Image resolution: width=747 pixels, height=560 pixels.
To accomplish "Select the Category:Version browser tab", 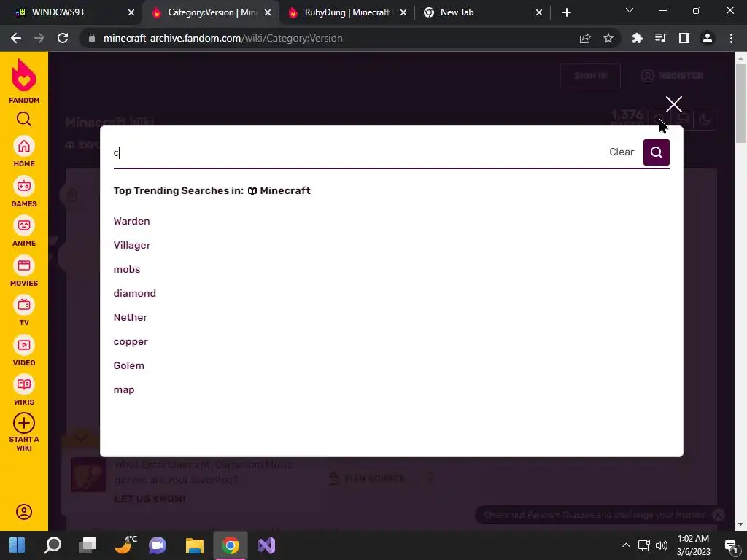I will pyautogui.click(x=209, y=12).
